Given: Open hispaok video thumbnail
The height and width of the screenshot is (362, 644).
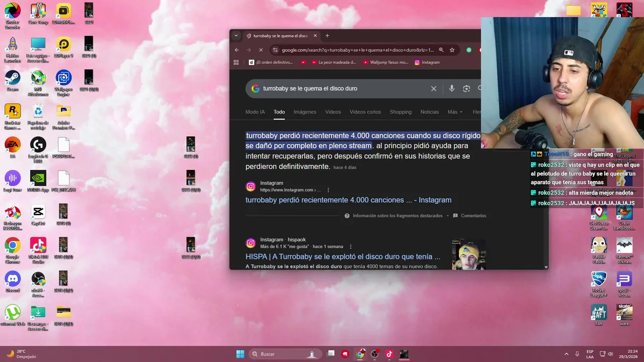Looking at the screenshot, I should 469,255.
